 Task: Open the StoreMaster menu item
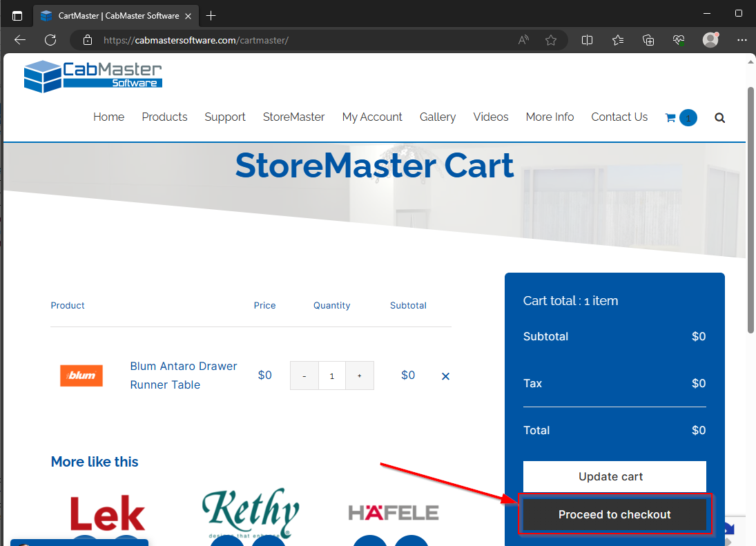tap(293, 117)
